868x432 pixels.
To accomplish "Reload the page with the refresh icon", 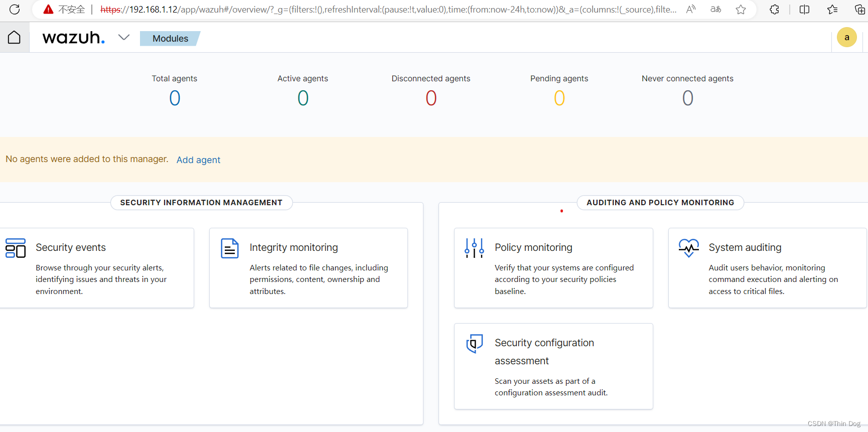I will 15,9.
